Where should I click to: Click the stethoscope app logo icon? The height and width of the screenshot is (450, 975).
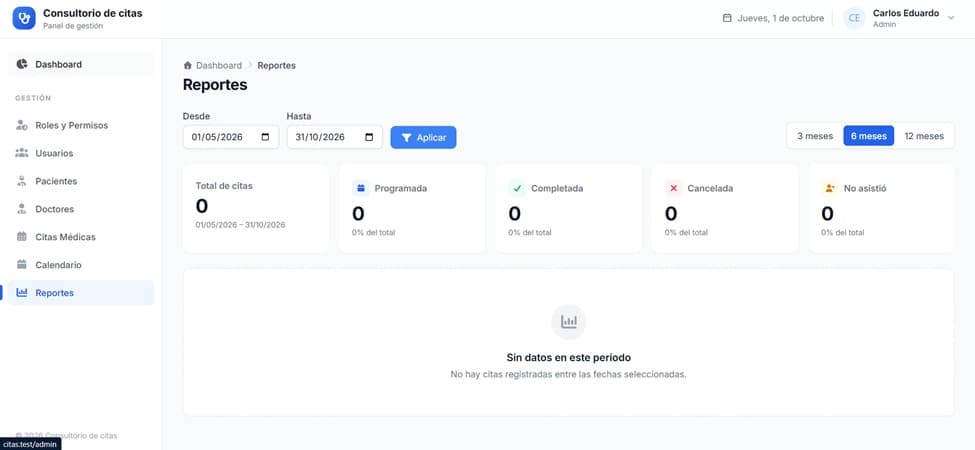[24, 18]
